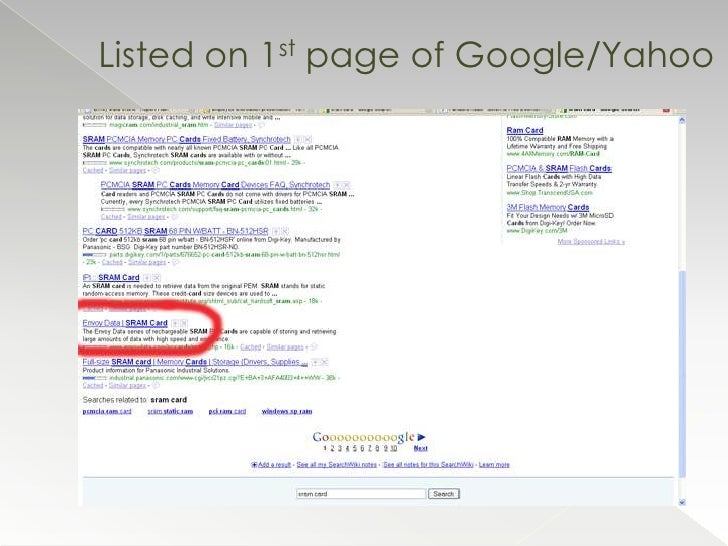The width and height of the screenshot is (728, 546).
Task: Promote the SRAM PCMCIA Memory PC Cards result
Action: point(298,139)
